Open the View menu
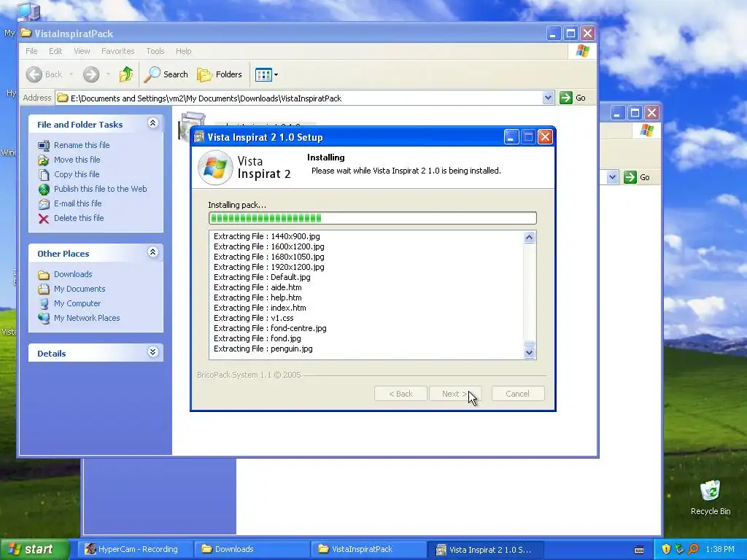This screenshot has width=747, height=560. [x=82, y=51]
